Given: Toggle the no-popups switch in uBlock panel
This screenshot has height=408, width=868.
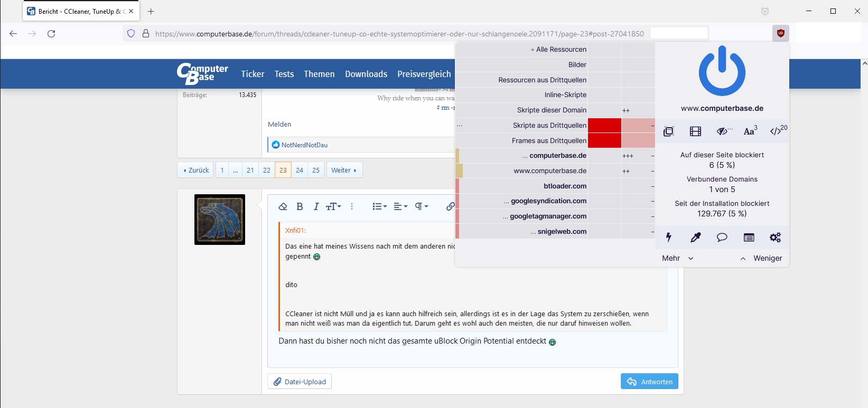Looking at the screenshot, I should coord(669,131).
